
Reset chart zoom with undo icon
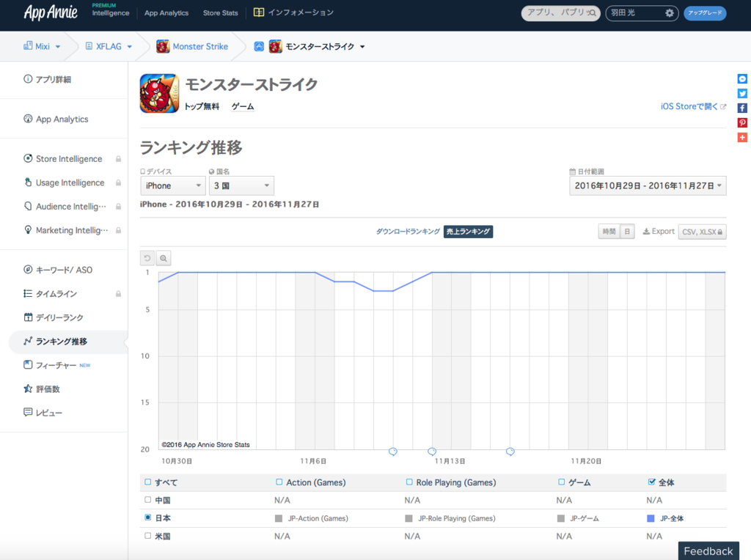tap(147, 259)
